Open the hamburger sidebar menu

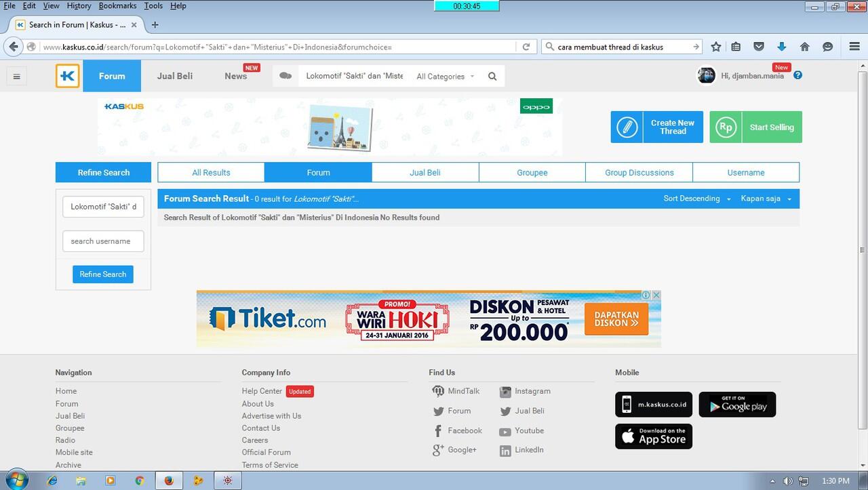pos(17,76)
